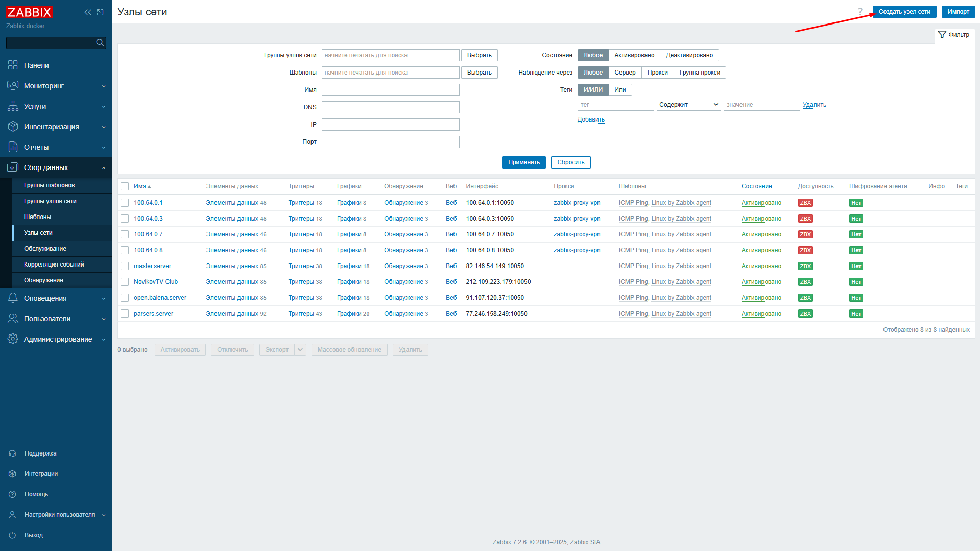The width and height of the screenshot is (980, 551).
Task: Check the select-all hosts checkbox
Action: 124,186
